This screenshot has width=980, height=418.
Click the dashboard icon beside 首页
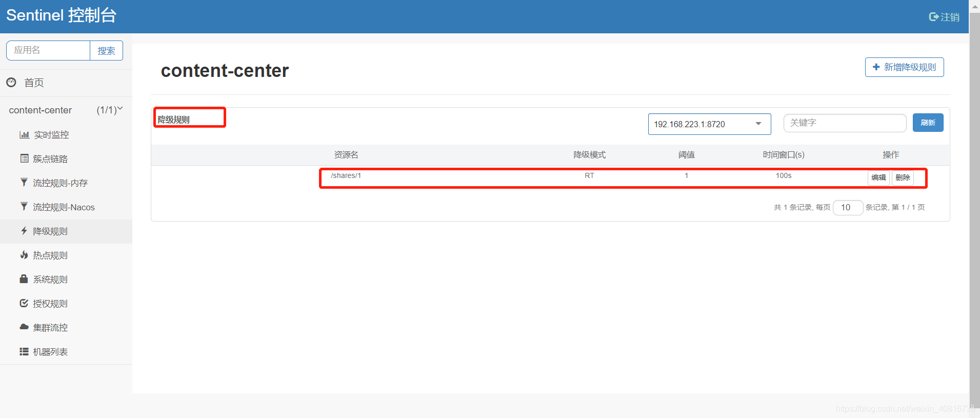(x=11, y=82)
